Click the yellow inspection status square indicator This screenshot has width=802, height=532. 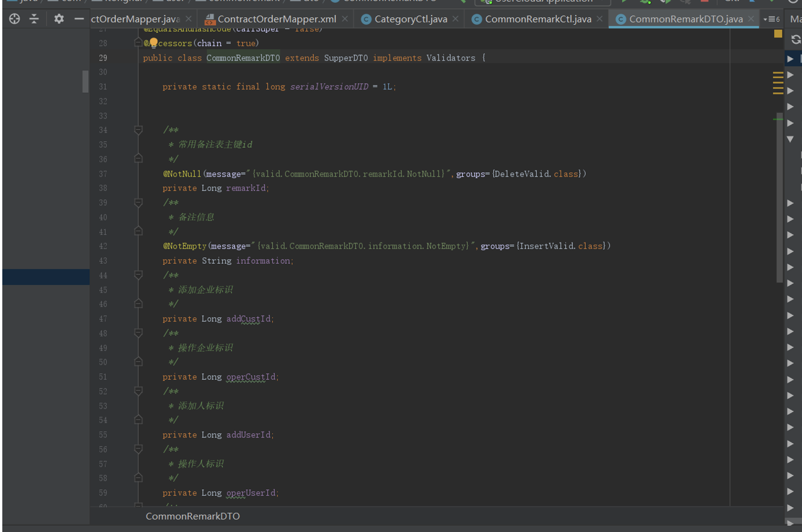[778, 34]
